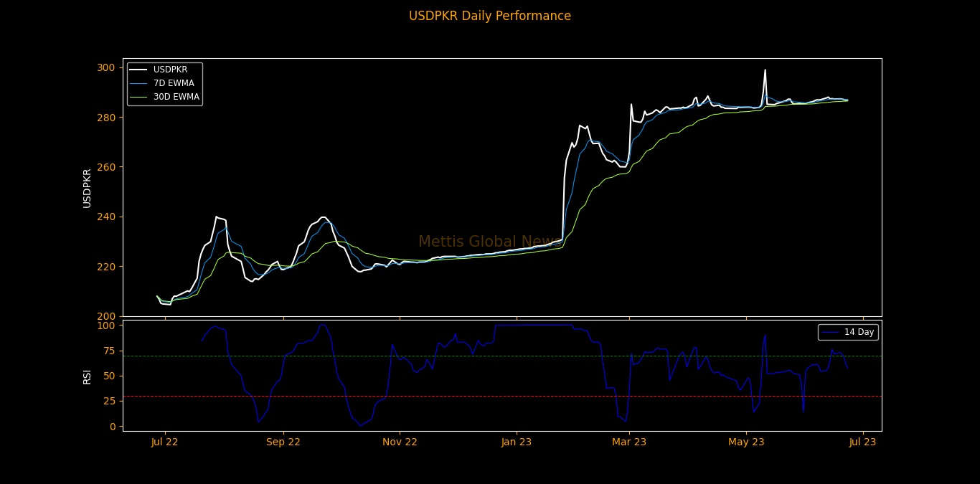Click the Mettis Global News watermark

tap(490, 242)
